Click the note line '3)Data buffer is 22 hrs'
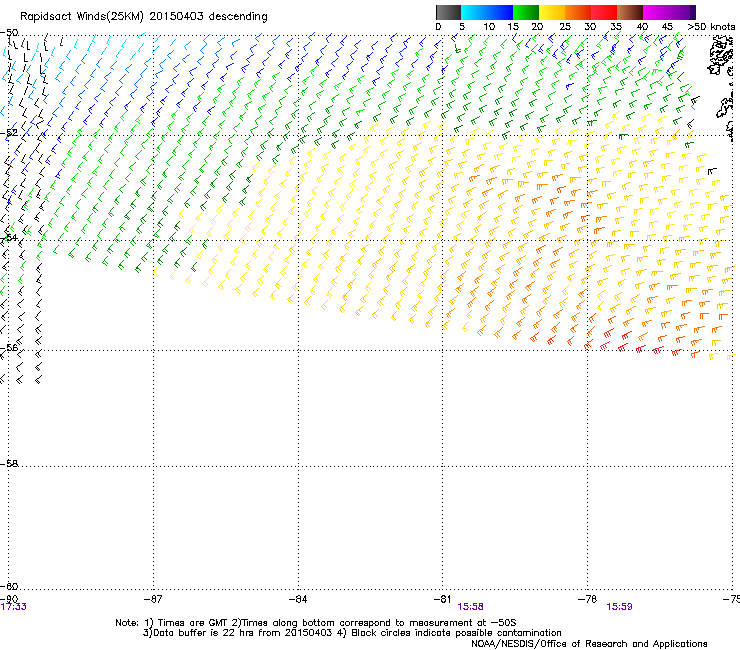Screen dimensions: 740x650 click(352, 633)
